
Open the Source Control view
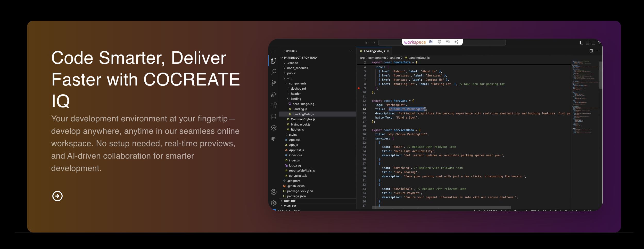tap(274, 83)
